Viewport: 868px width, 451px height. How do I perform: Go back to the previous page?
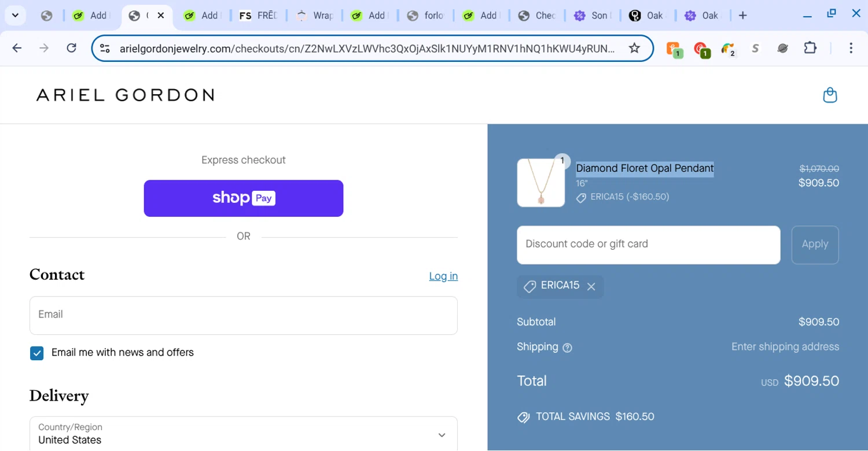17,48
